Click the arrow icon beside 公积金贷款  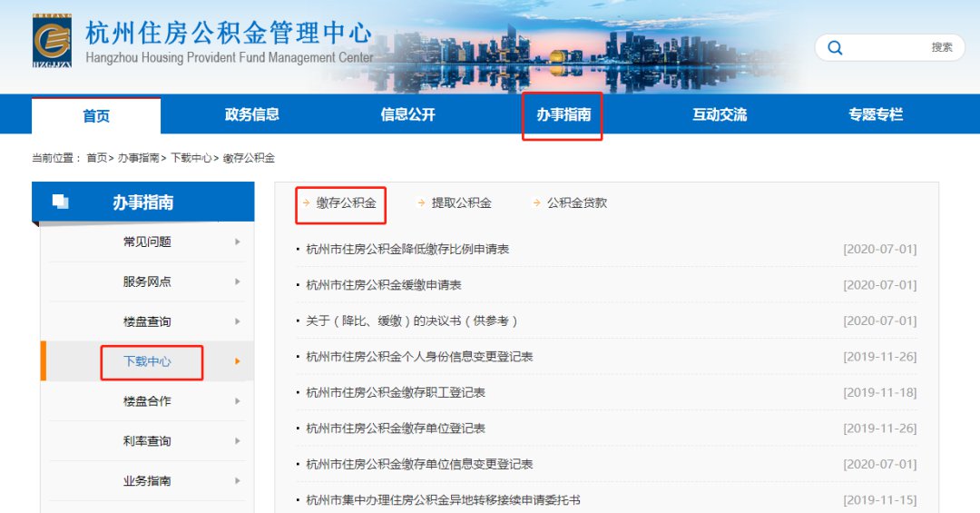click(x=537, y=202)
